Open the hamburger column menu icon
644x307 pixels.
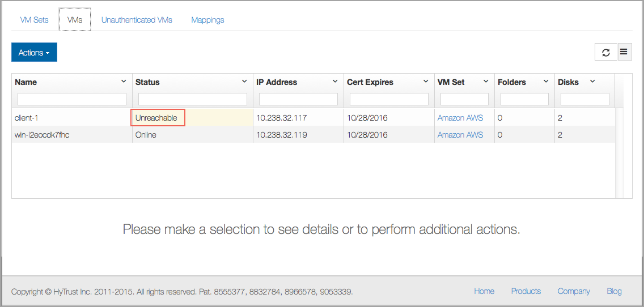coord(624,52)
